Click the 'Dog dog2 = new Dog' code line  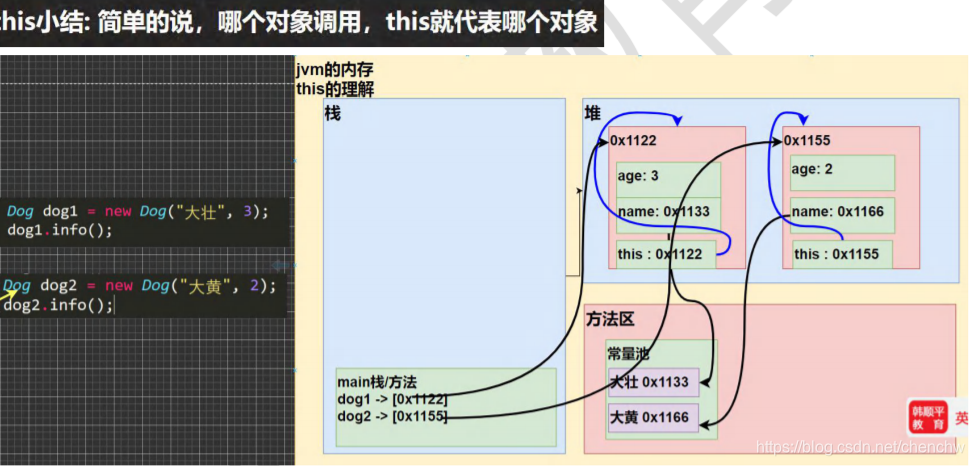click(139, 286)
